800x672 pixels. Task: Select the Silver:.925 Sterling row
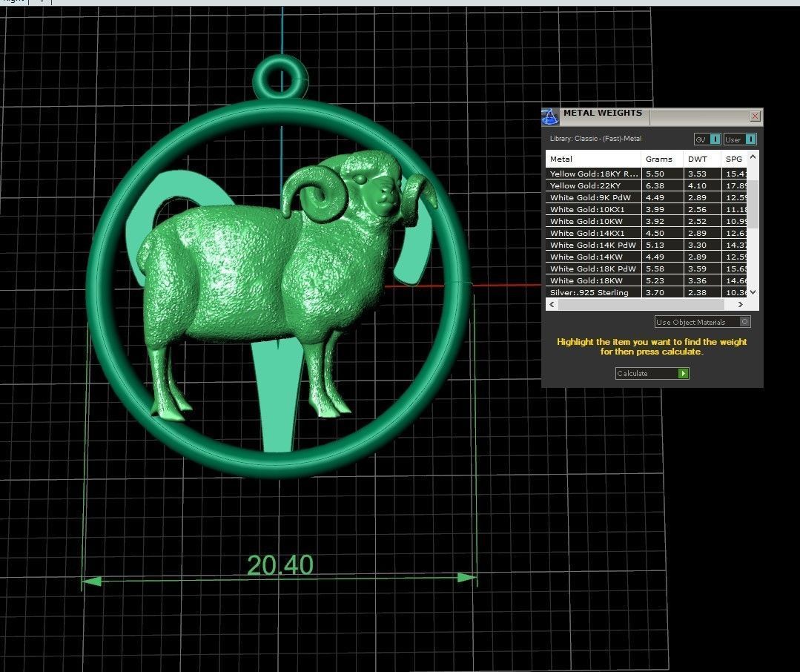pyautogui.click(x=646, y=292)
